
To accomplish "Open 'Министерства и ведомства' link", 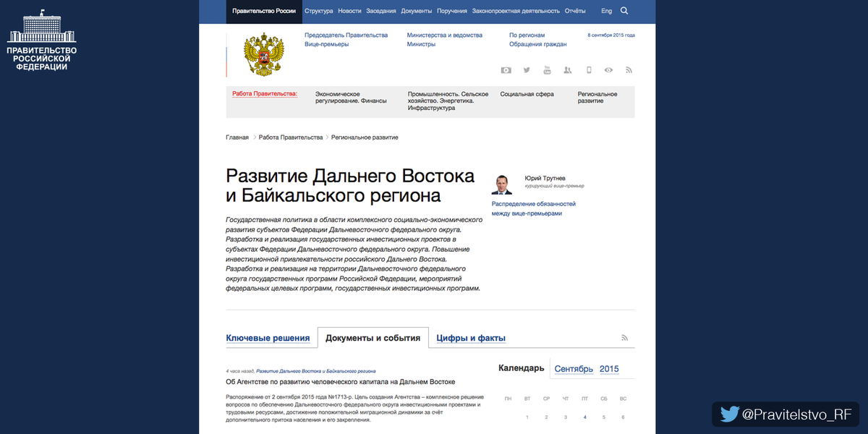I will 445,35.
